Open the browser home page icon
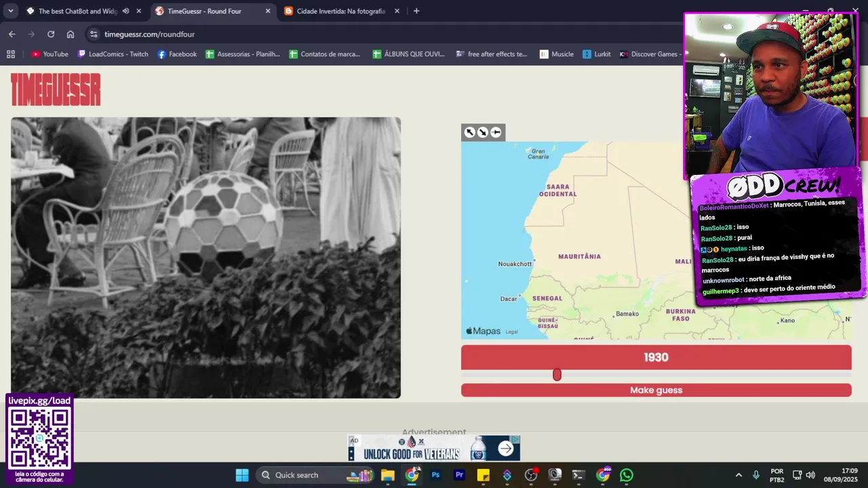 coord(71,34)
